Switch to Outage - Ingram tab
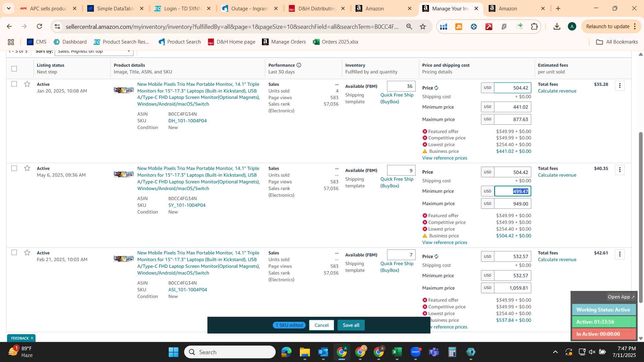The width and height of the screenshot is (644, 362). 250,8
